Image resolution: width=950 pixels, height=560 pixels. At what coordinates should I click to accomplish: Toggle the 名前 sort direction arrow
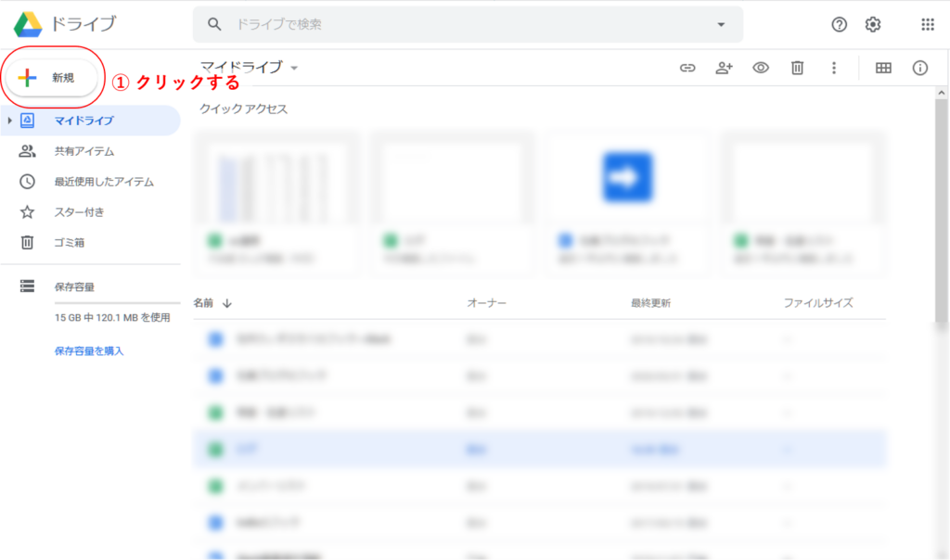click(x=227, y=303)
